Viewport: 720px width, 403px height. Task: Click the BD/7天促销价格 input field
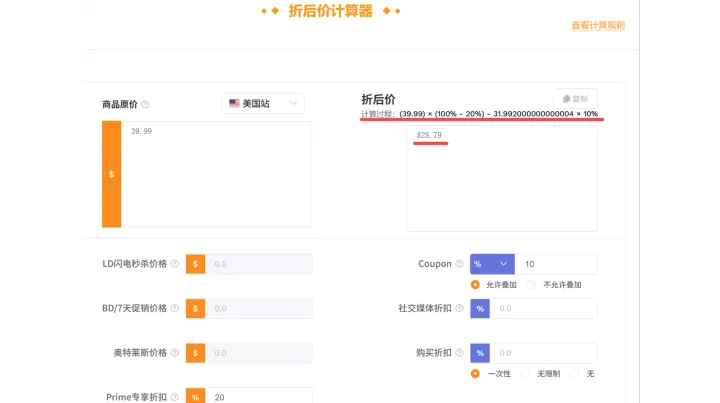259,308
